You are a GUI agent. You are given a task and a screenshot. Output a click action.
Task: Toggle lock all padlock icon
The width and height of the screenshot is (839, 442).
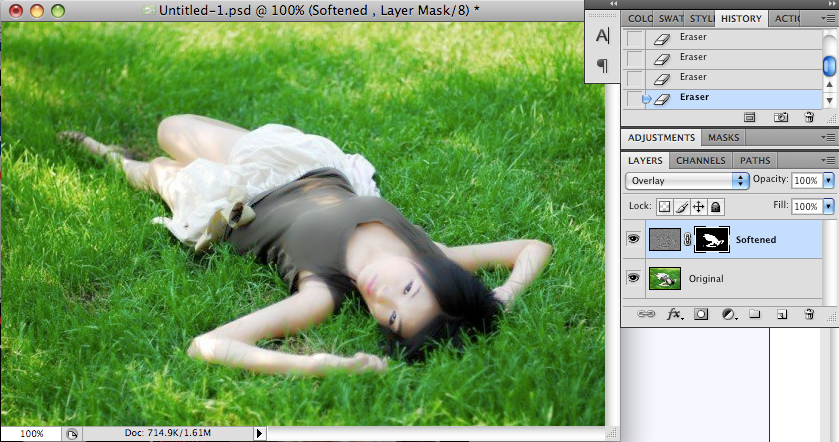(x=715, y=207)
